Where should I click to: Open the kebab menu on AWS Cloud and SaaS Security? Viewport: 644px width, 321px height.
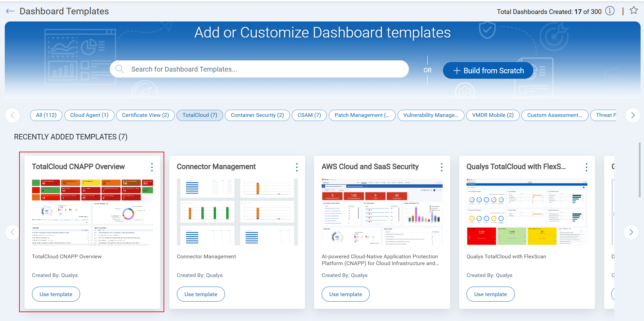click(442, 167)
